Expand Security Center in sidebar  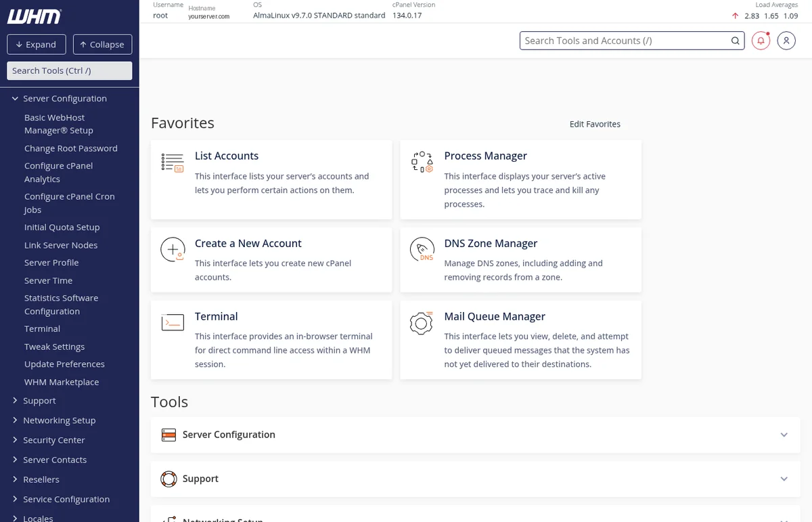pos(15,439)
